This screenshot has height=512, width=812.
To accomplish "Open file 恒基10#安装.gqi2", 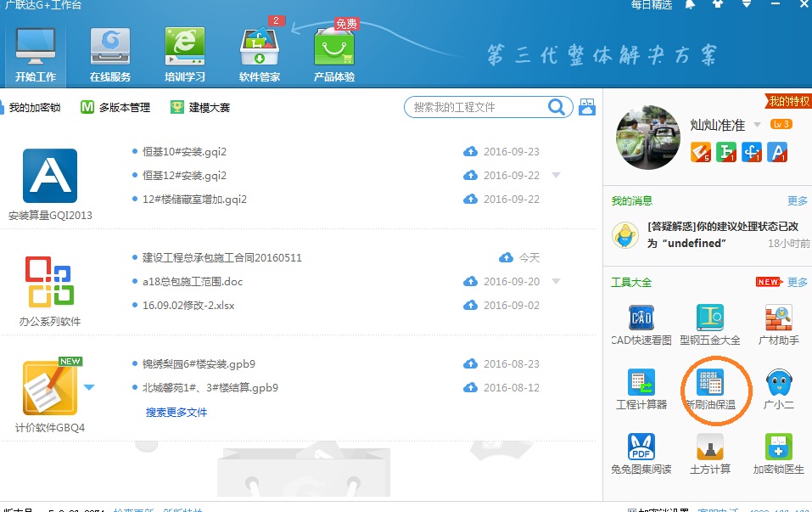I will [x=184, y=152].
